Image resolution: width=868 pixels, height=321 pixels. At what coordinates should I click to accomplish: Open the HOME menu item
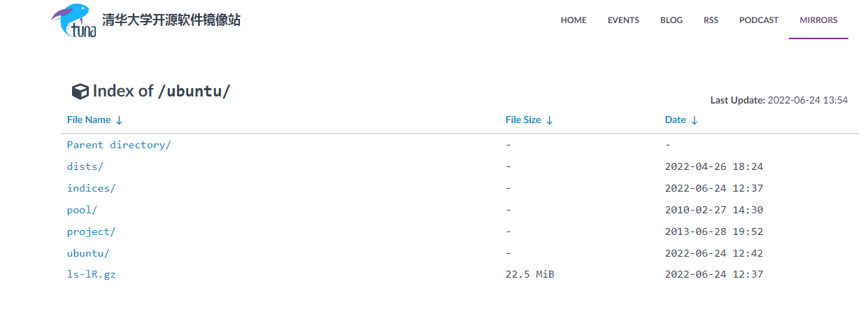574,20
